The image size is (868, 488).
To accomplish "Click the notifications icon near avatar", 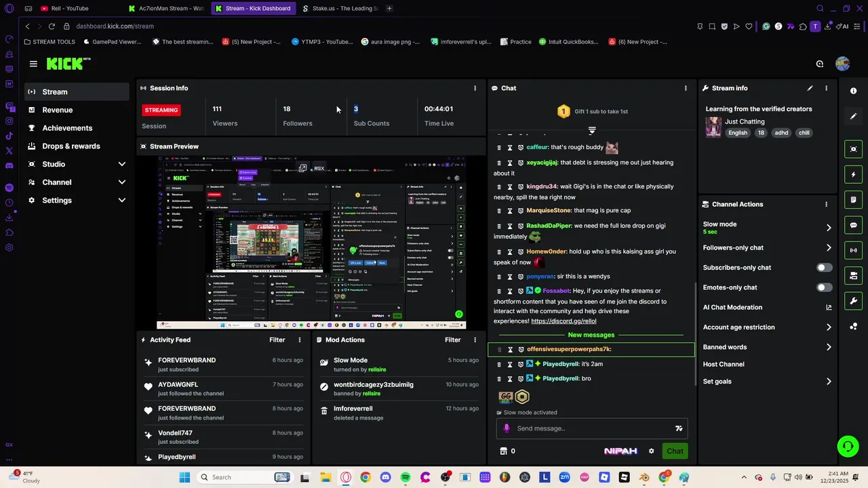I will pyautogui.click(x=820, y=64).
